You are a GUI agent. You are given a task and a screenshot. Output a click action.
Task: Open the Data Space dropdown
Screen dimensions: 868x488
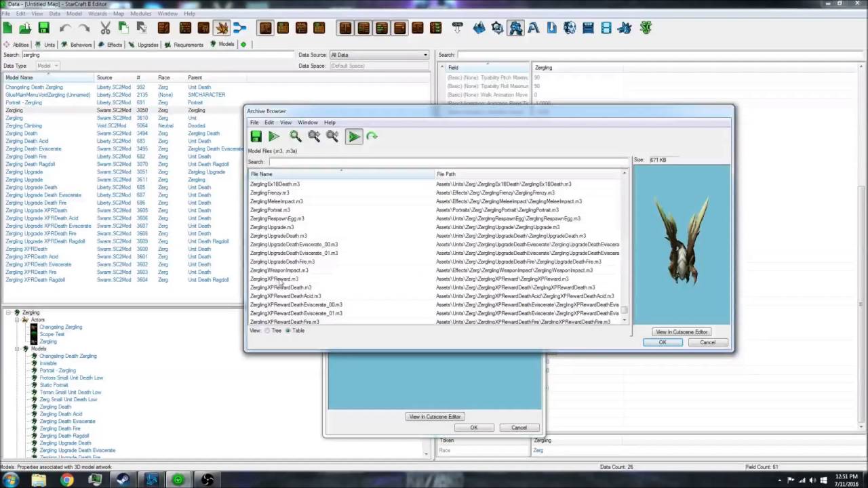(x=379, y=66)
